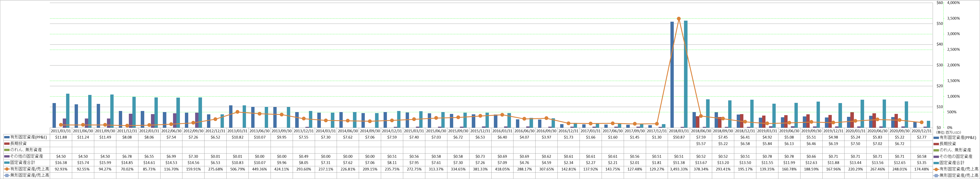Select the 2019/09/30 date column header

click(x=811, y=131)
